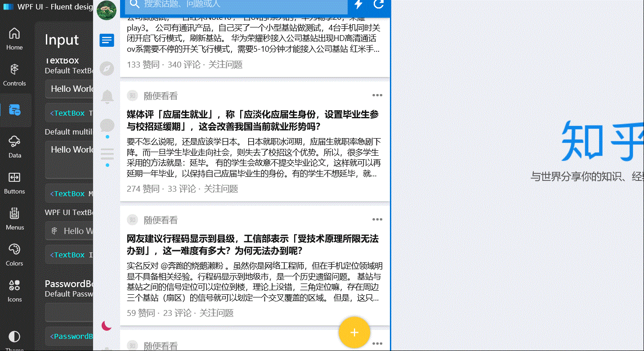Click the <TextBox code block below multiline box

point(69,193)
